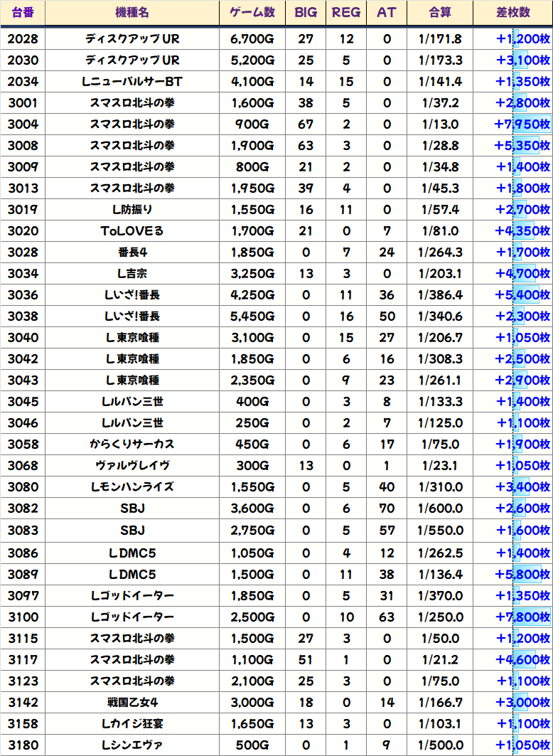Viewport: 553px width, 756px height.
Task: Click the 2,100G game count cell
Action: click(252, 681)
